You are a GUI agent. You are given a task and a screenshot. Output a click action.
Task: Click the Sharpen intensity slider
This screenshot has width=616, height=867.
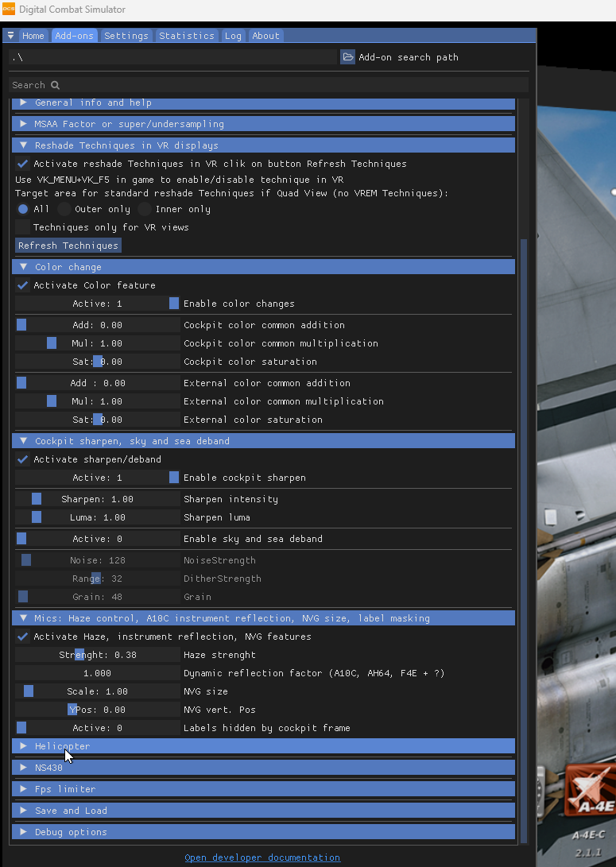[97, 499]
